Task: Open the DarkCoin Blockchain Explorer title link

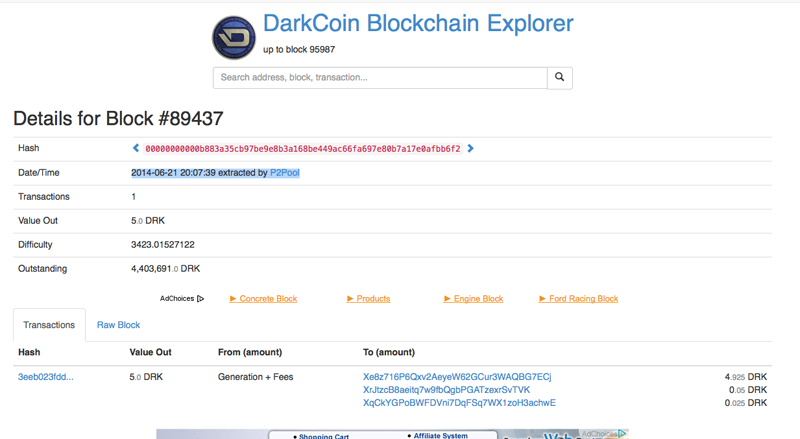Action: point(418,23)
